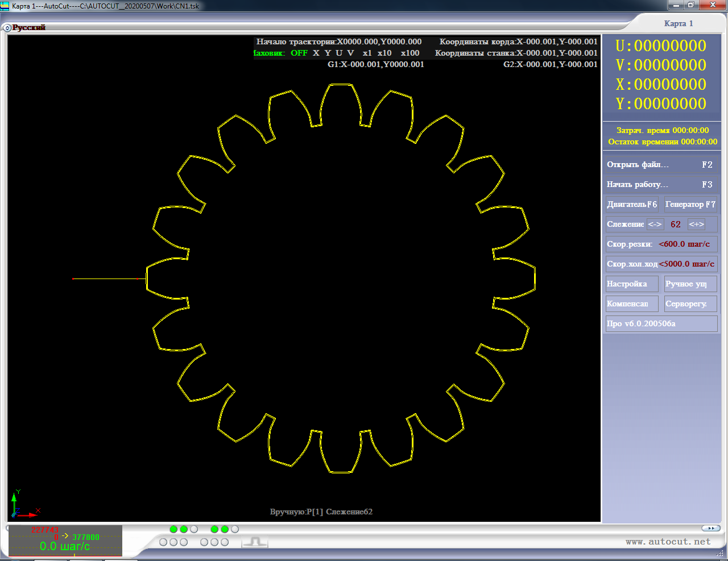The image size is (728, 561).
Task: Click the Вручную:P[1] Слежение62 status text
Action: pyautogui.click(x=321, y=512)
